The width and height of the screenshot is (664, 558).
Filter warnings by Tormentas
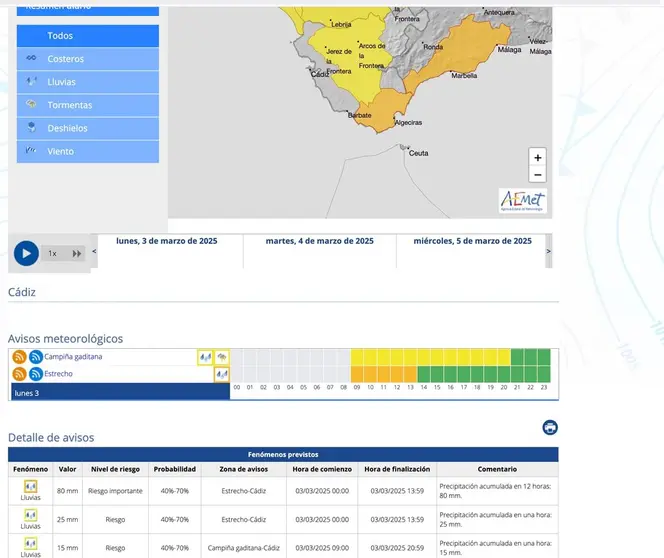click(88, 105)
